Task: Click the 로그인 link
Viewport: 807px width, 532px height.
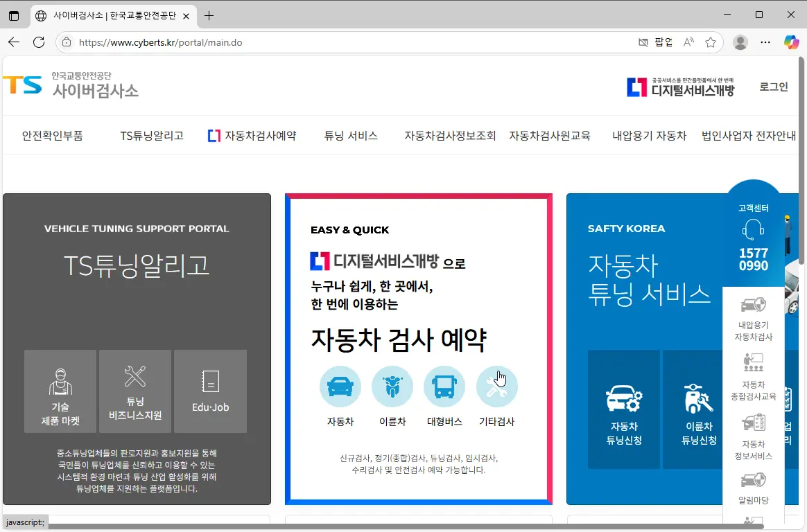Action: pos(774,87)
